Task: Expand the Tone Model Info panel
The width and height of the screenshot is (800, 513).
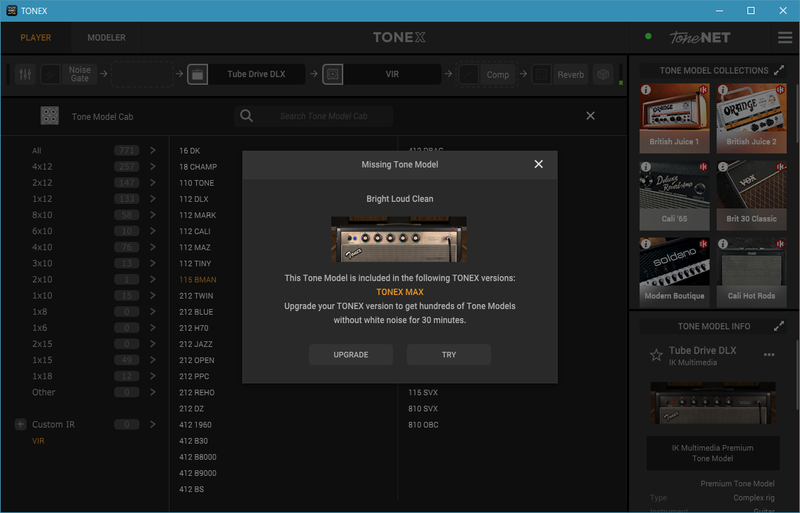Action: (x=779, y=326)
